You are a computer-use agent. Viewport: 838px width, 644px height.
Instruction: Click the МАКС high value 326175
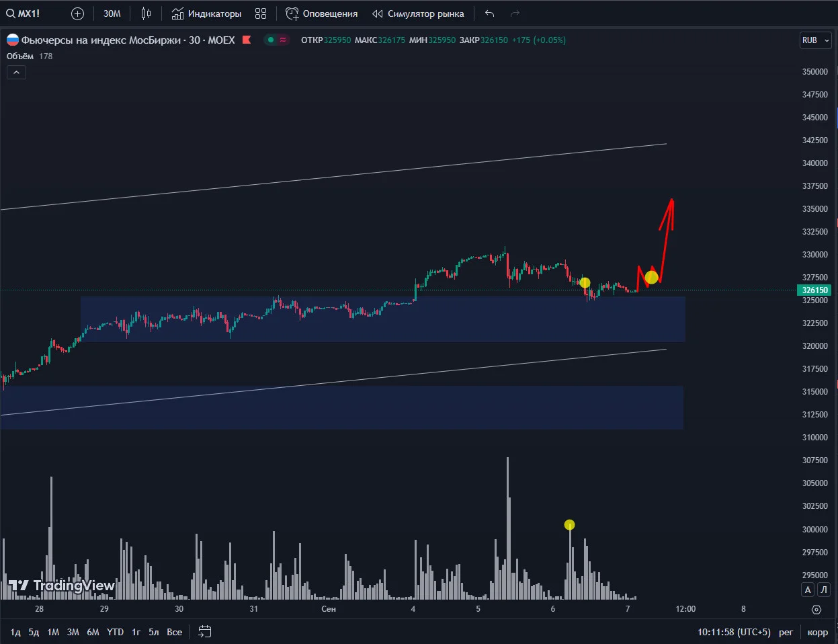point(392,40)
